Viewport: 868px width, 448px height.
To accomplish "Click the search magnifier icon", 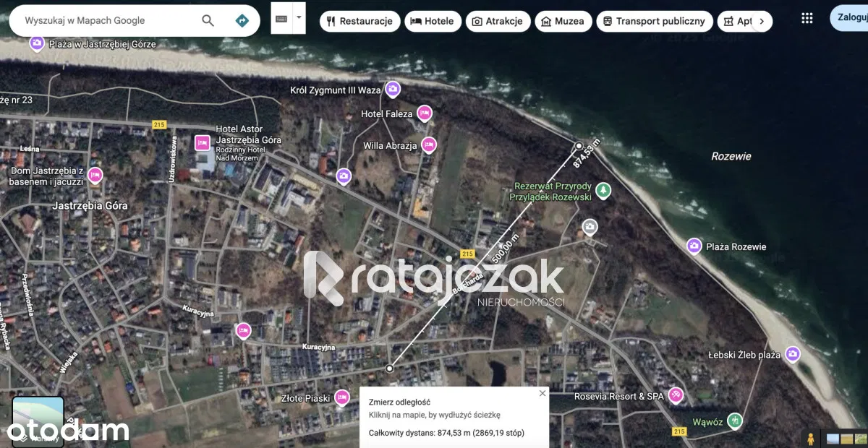I will (x=208, y=21).
